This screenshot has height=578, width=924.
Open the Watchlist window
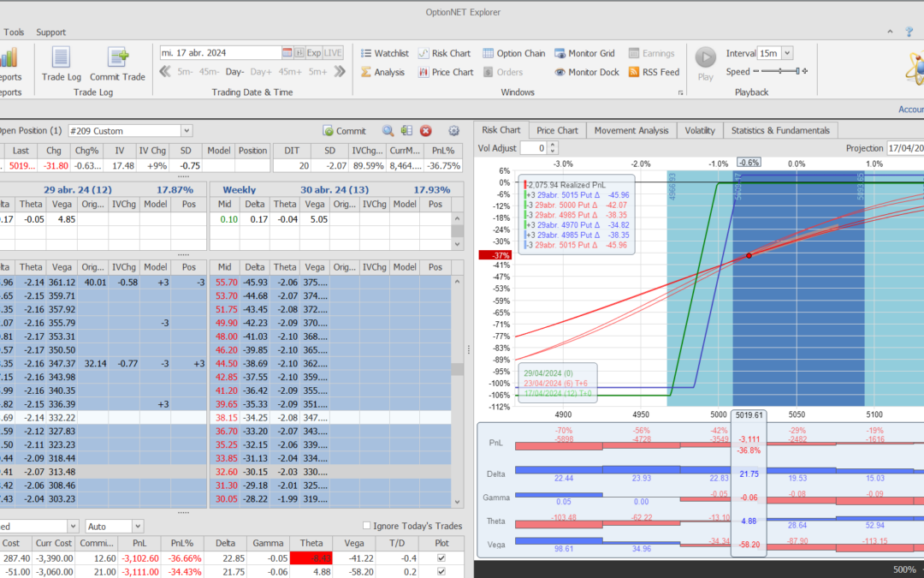click(x=384, y=53)
